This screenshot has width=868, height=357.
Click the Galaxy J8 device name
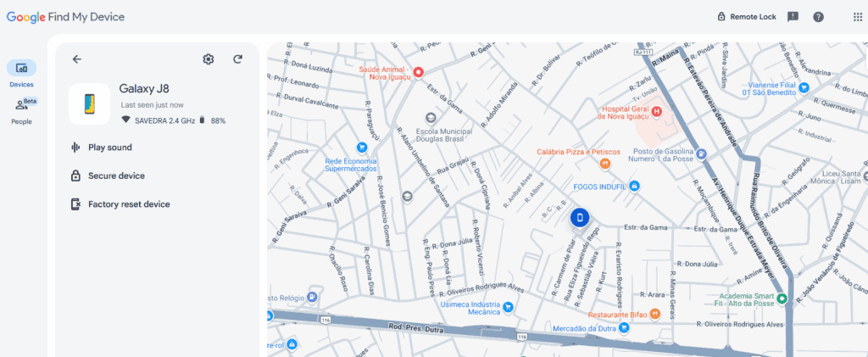tap(144, 88)
